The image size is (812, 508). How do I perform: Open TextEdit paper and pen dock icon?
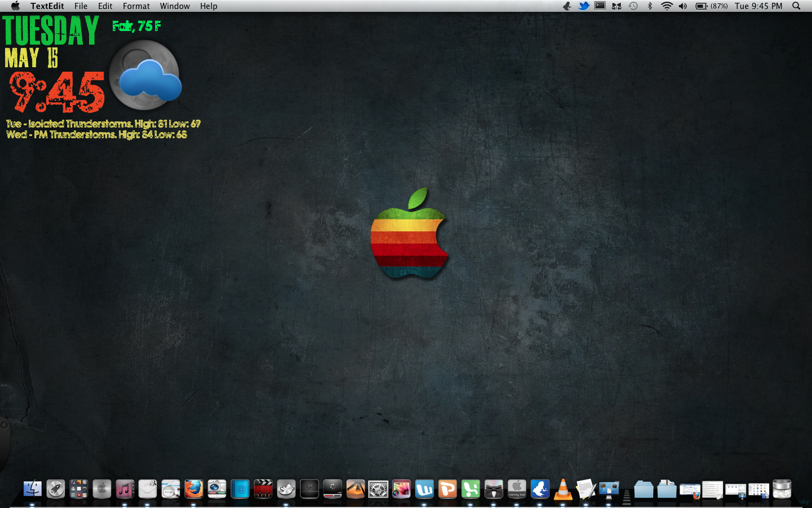pyautogui.click(x=586, y=489)
